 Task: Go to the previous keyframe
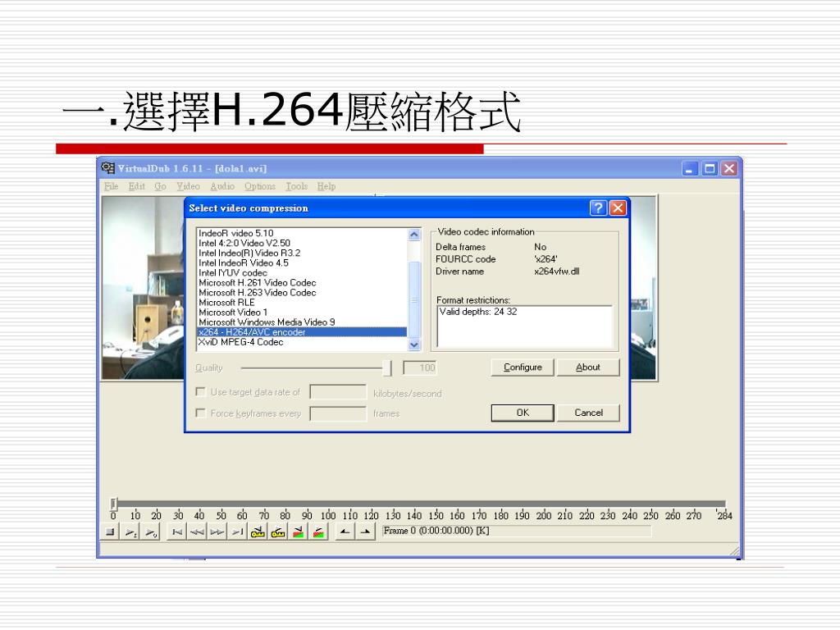pos(258,532)
